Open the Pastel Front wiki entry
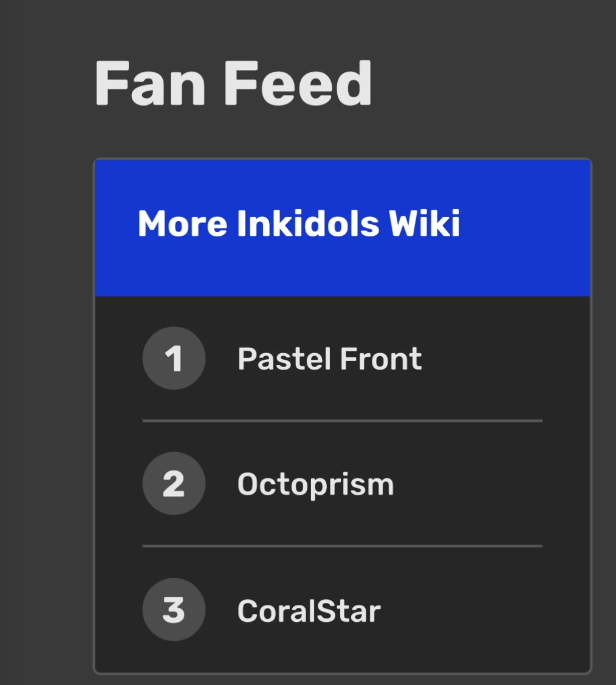616x685 pixels. [x=330, y=359]
